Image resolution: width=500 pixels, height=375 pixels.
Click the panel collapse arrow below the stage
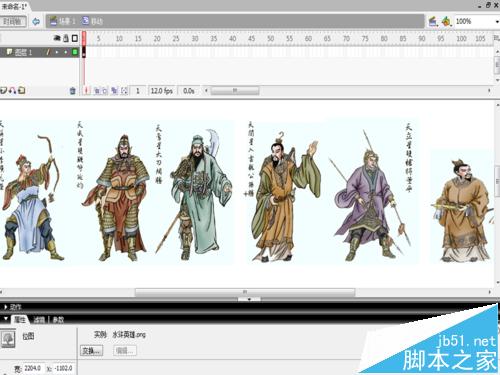point(249,299)
